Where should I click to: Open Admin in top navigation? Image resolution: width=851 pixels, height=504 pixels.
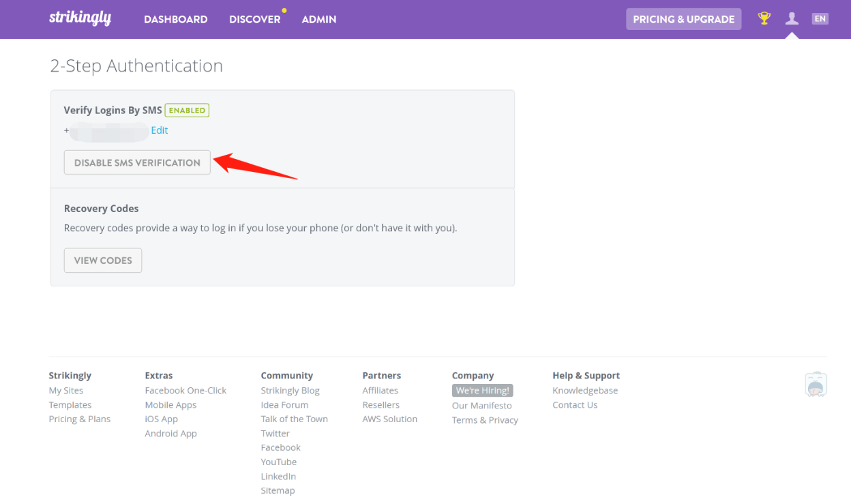pyautogui.click(x=319, y=19)
